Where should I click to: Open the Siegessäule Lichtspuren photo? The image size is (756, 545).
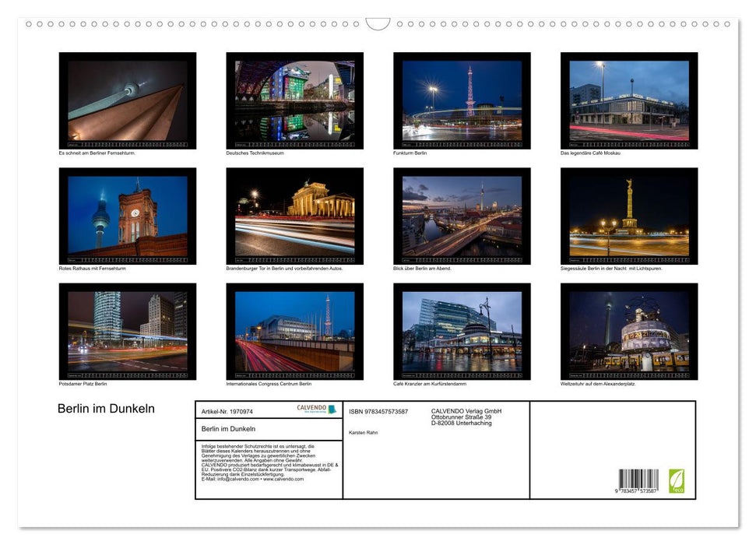(x=631, y=216)
